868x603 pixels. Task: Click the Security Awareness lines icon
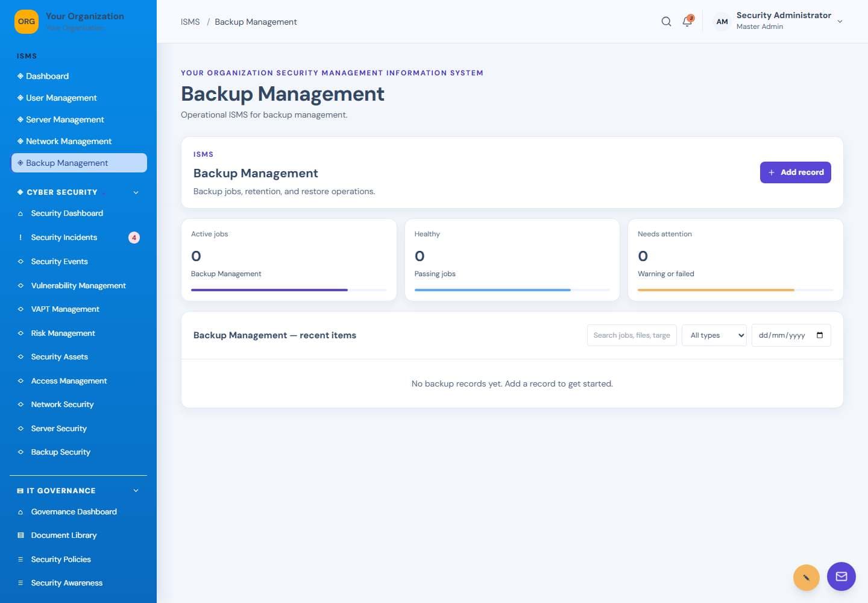click(x=20, y=583)
